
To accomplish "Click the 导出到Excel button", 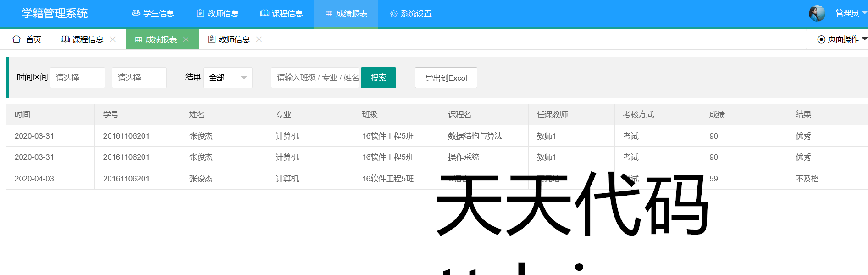I will (x=446, y=78).
